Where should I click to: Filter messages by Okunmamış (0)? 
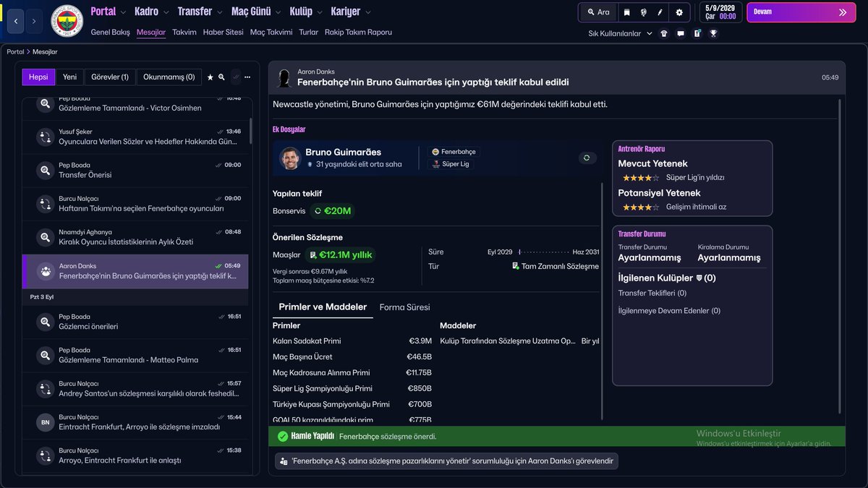coord(169,77)
